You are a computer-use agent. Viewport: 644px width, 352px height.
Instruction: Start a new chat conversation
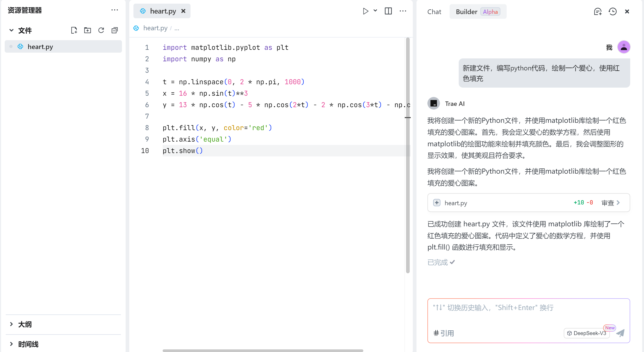click(x=598, y=11)
